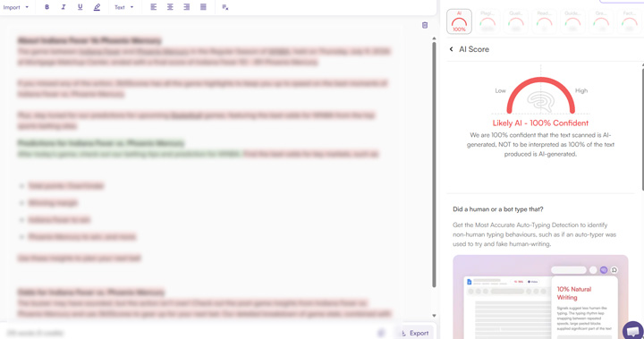The height and width of the screenshot is (339, 644).
Task: Align text to the right
Action: 186,7
